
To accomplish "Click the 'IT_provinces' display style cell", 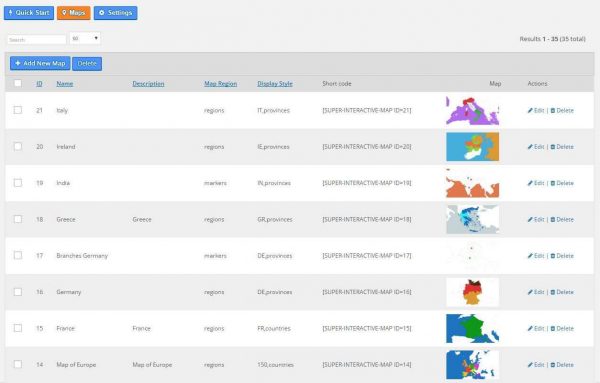I will (x=273, y=110).
